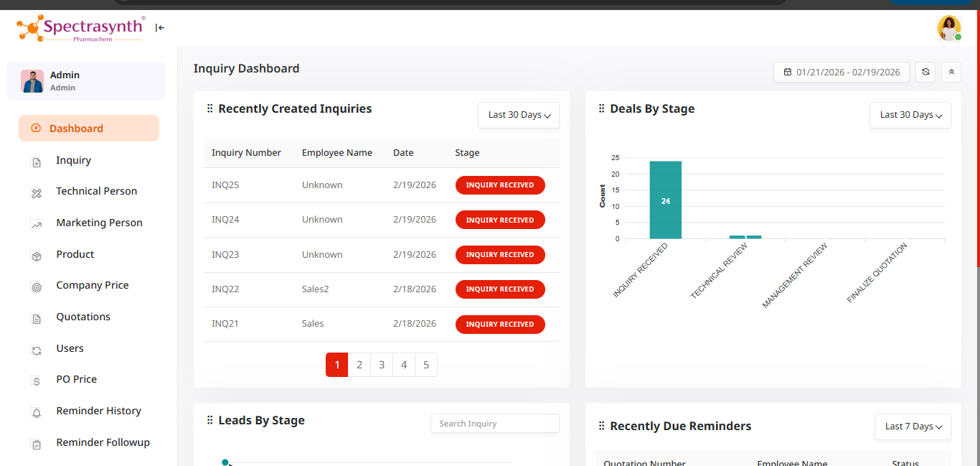The width and height of the screenshot is (980, 466).
Task: Click the teal Inquiry Received bar in chart
Action: 665,200
